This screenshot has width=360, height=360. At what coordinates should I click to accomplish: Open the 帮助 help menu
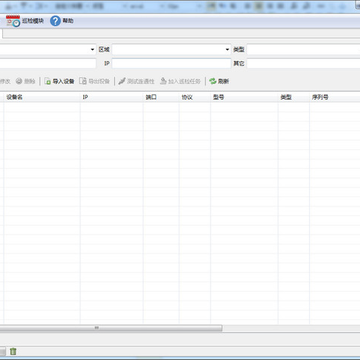click(x=62, y=21)
